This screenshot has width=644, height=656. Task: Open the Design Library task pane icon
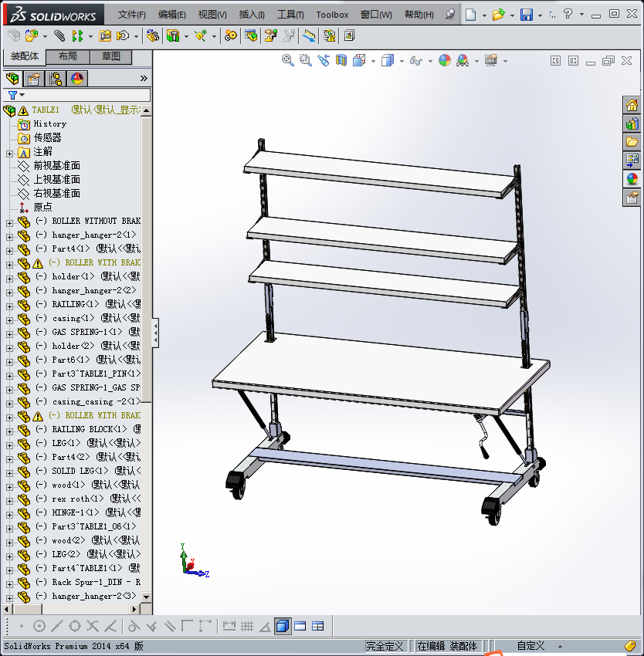click(632, 123)
